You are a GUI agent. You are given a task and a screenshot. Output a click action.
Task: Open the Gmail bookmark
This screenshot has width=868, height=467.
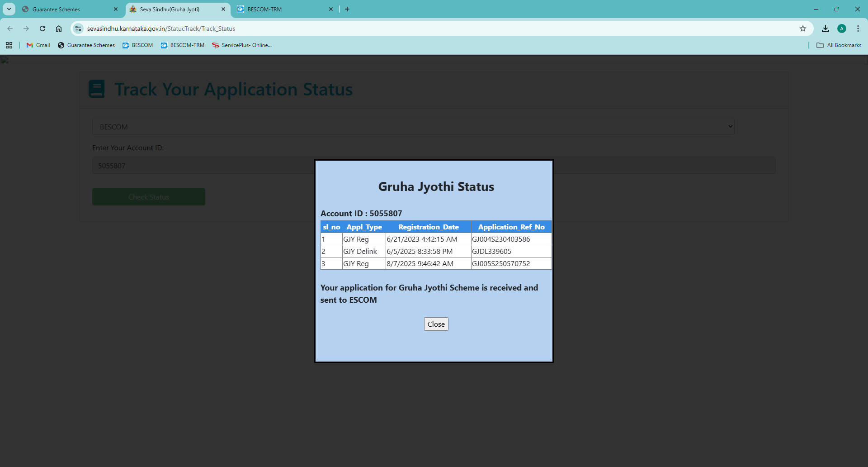(38, 45)
